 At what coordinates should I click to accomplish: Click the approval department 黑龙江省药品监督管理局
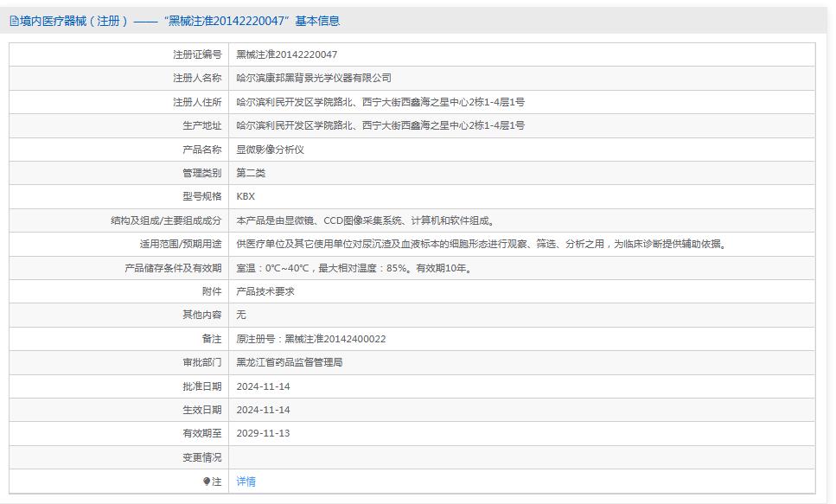290,362
